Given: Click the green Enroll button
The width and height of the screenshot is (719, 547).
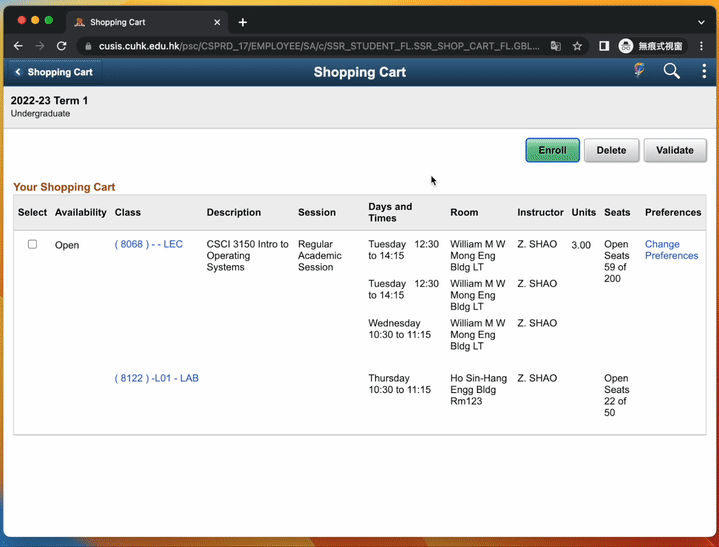Looking at the screenshot, I should click(552, 150).
